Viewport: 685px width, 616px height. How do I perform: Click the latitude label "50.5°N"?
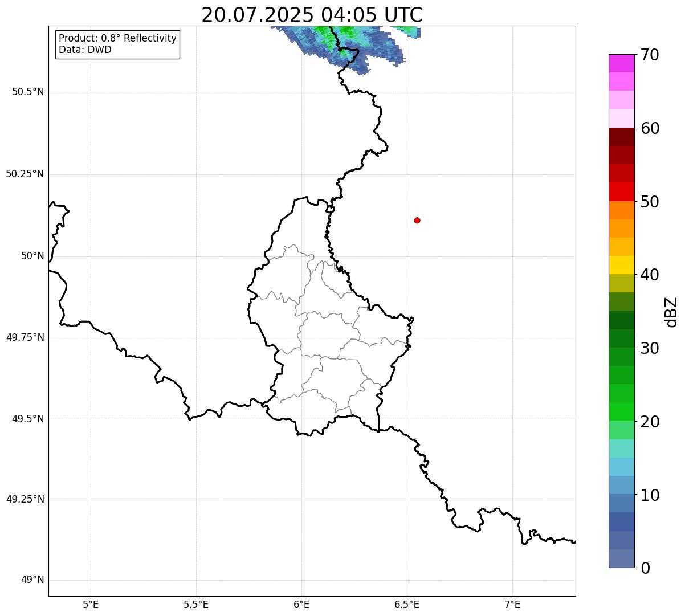[28, 92]
